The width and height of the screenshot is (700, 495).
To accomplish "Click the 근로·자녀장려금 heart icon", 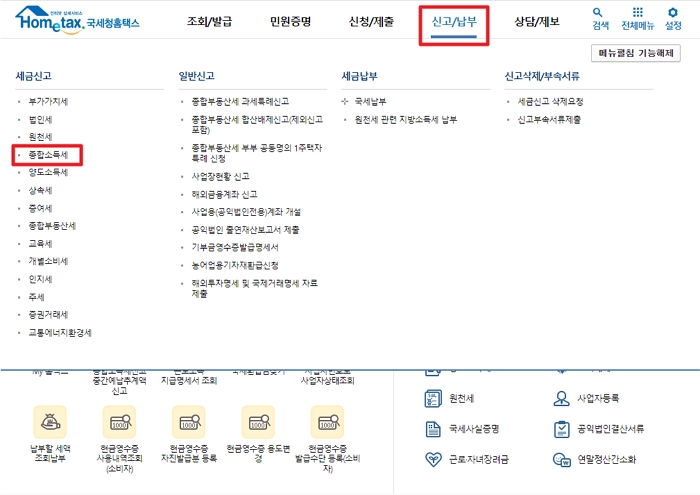I will click(x=433, y=459).
